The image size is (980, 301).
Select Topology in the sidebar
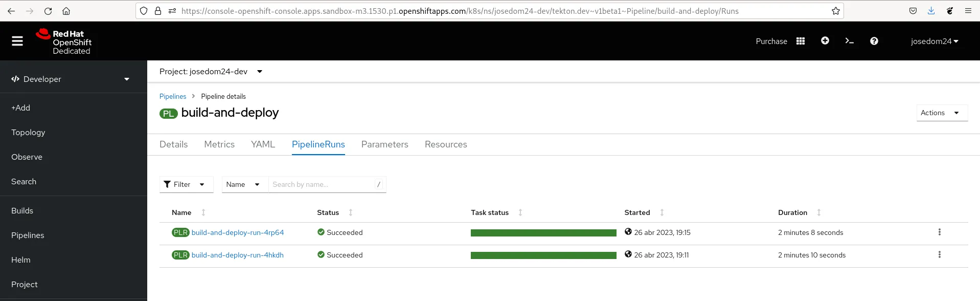[28, 132]
